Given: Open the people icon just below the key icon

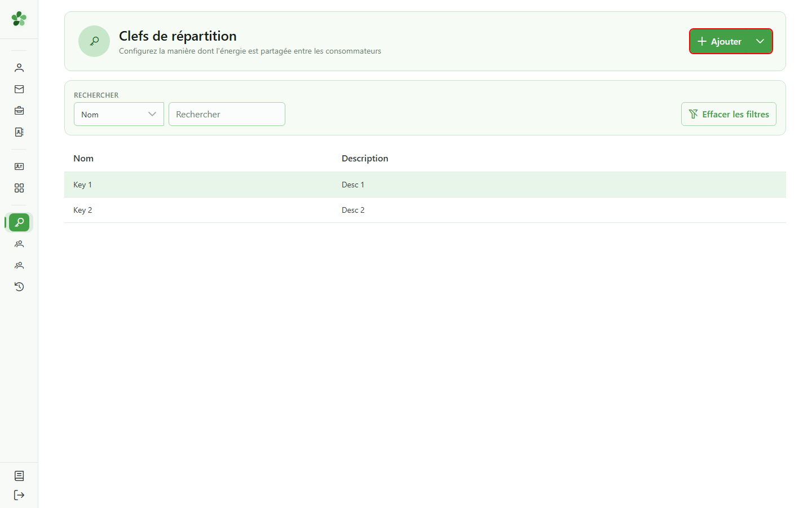Looking at the screenshot, I should click(x=19, y=244).
